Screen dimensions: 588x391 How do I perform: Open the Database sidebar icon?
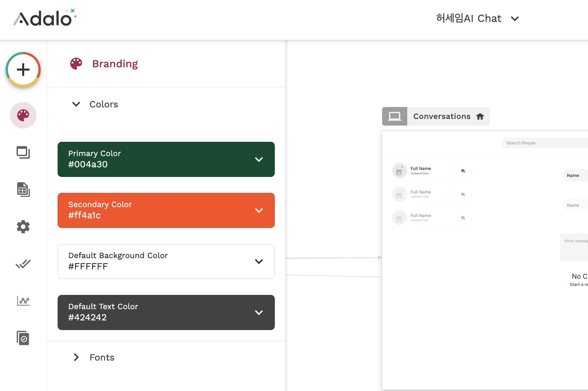[23, 190]
